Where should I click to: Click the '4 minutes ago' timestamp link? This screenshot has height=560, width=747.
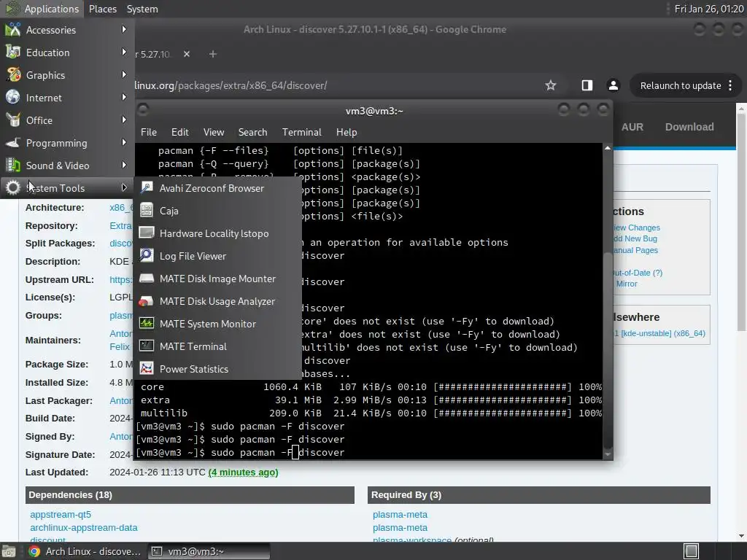[244, 472]
